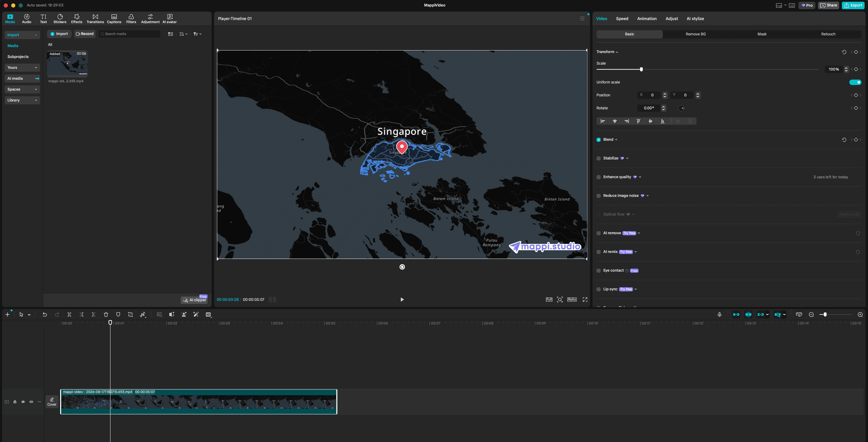Open the media filter dropdown

coord(197,34)
